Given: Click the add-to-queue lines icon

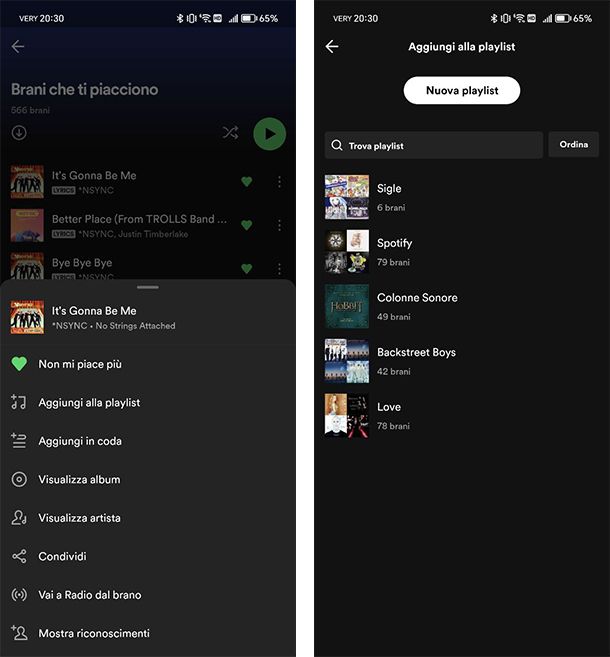Looking at the screenshot, I should click(x=19, y=440).
